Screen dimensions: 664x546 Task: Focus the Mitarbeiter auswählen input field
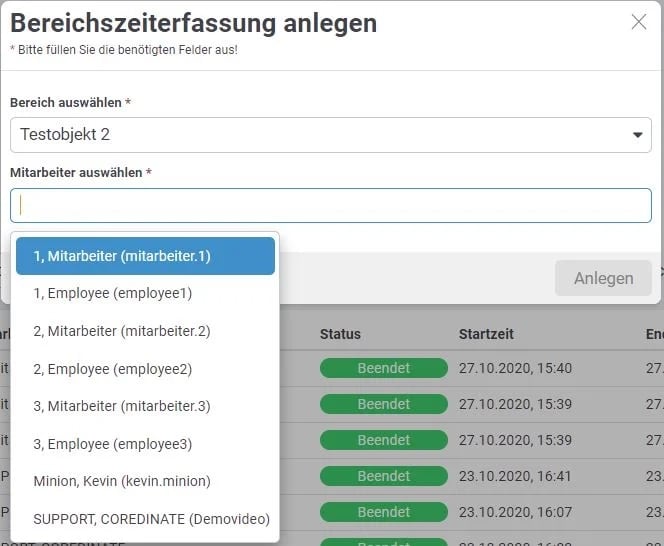coord(331,205)
